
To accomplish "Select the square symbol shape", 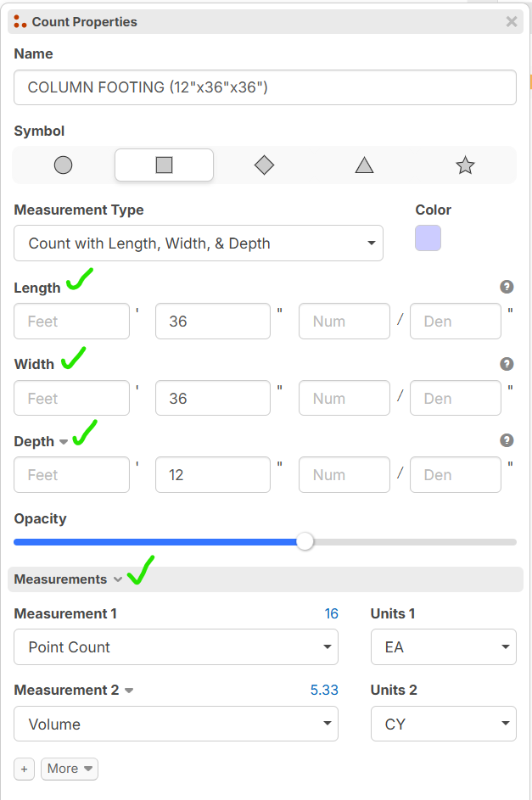I will [x=164, y=165].
